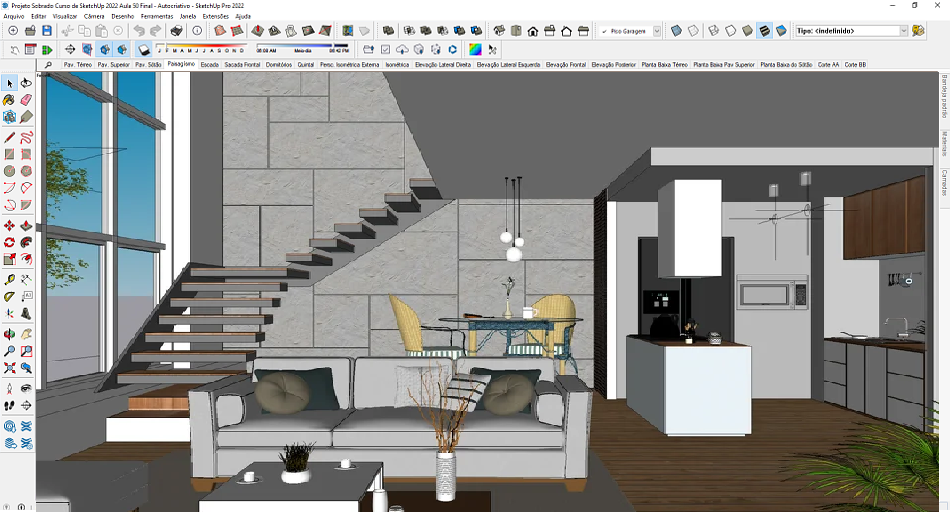Open the Câmera menu
The height and width of the screenshot is (512, 950).
click(95, 16)
